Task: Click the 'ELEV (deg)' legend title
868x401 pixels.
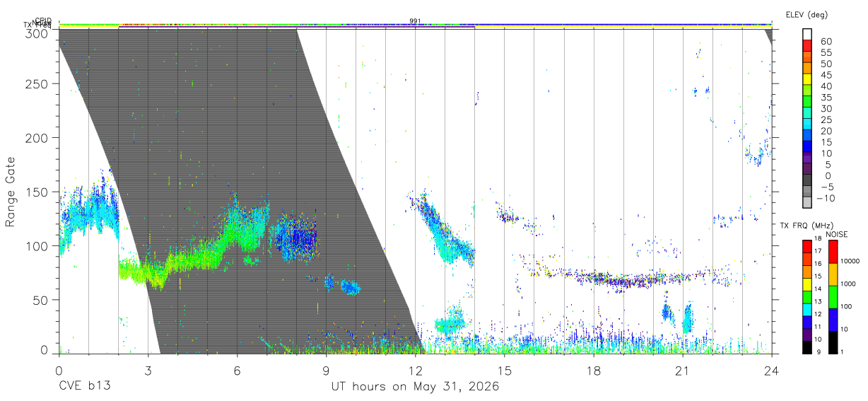Action: [x=807, y=15]
